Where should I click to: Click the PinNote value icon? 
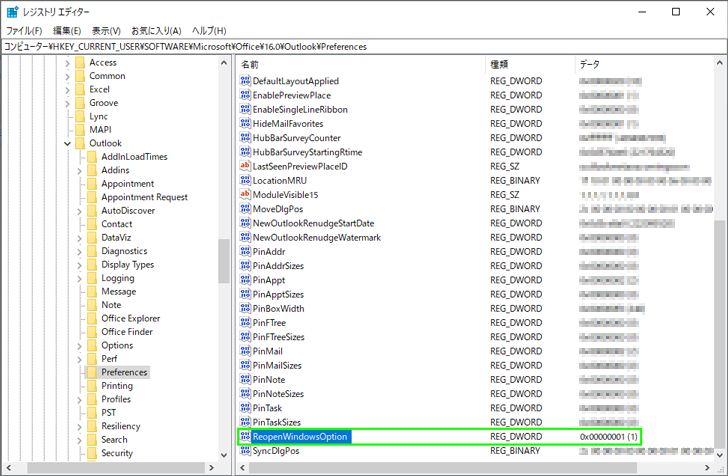coord(245,379)
